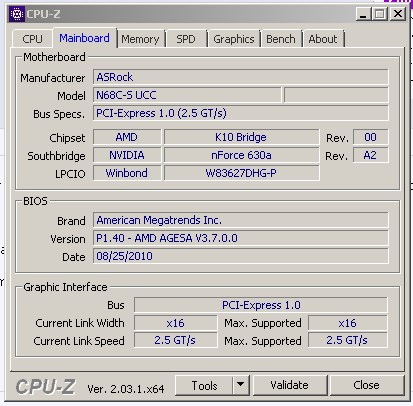
Task: Open the Graphics tab
Action: [234, 39]
